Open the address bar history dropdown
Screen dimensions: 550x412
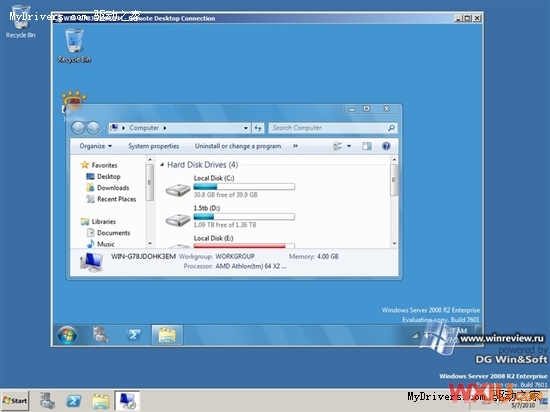pos(246,128)
